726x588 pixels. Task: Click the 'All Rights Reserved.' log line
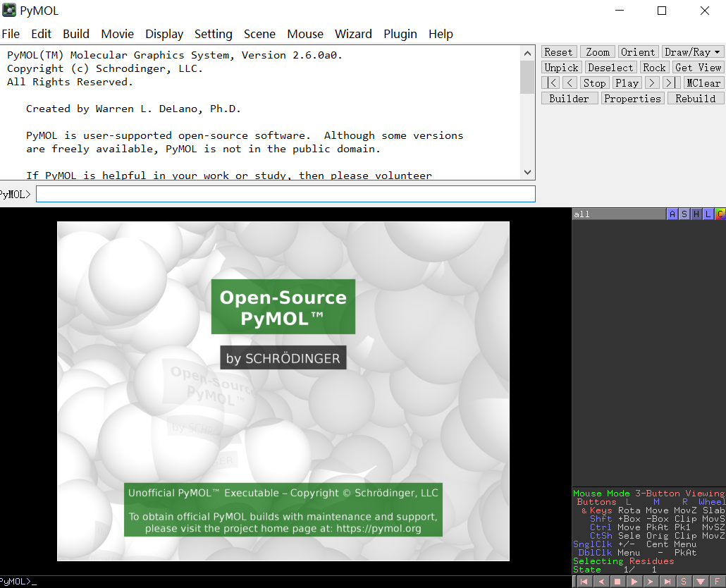(70, 82)
